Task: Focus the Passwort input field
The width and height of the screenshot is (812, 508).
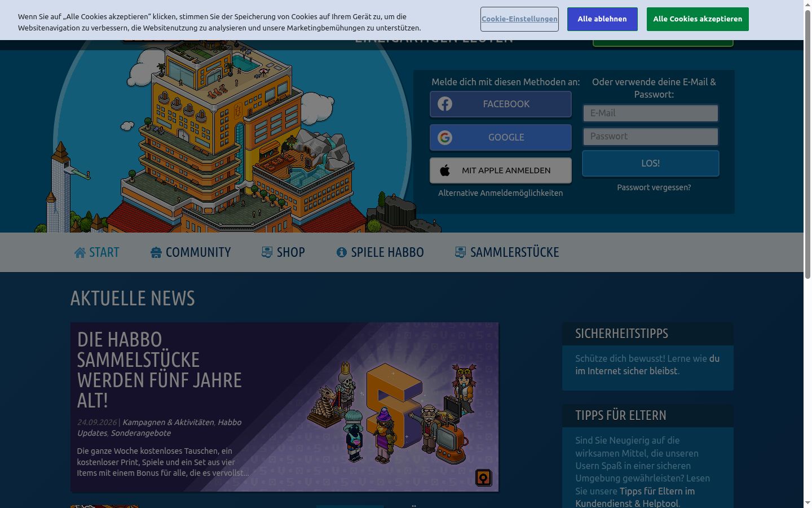Action: [651, 136]
